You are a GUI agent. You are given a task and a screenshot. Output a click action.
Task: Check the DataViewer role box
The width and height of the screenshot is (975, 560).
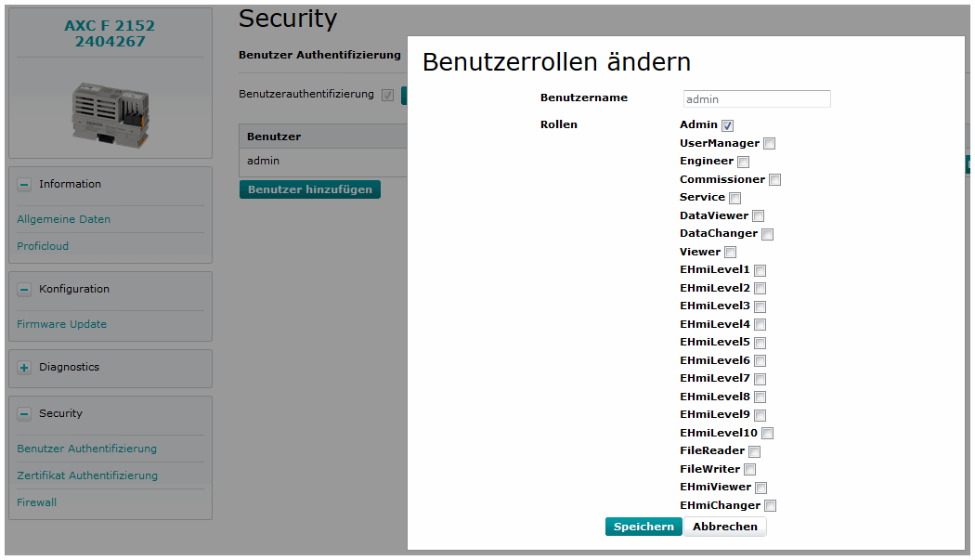click(x=758, y=216)
